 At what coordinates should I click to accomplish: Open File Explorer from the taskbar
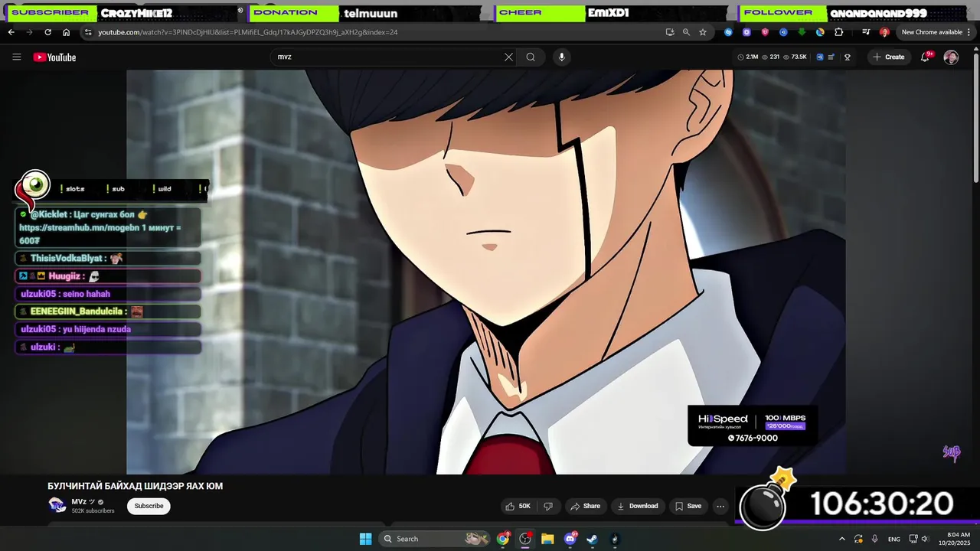547,539
